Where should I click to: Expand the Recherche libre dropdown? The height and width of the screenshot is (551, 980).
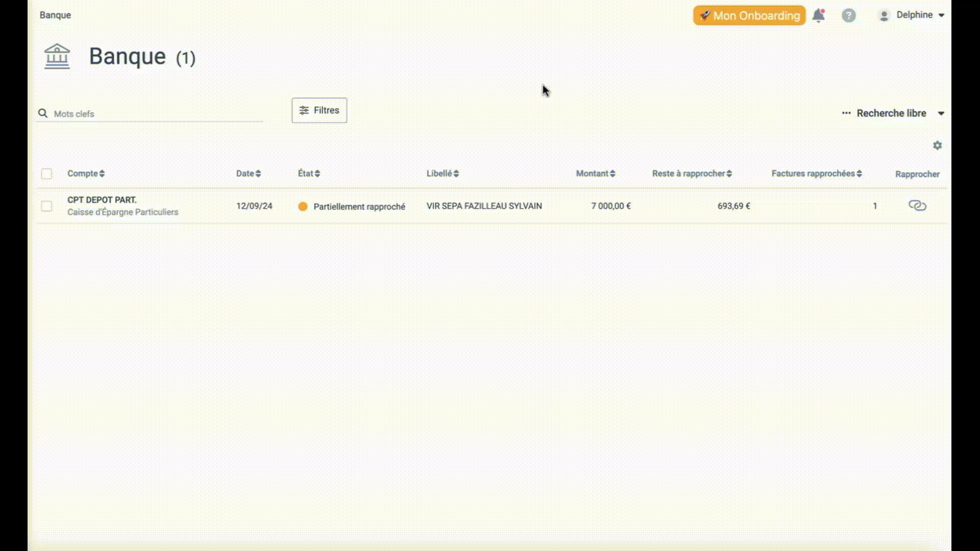point(941,113)
